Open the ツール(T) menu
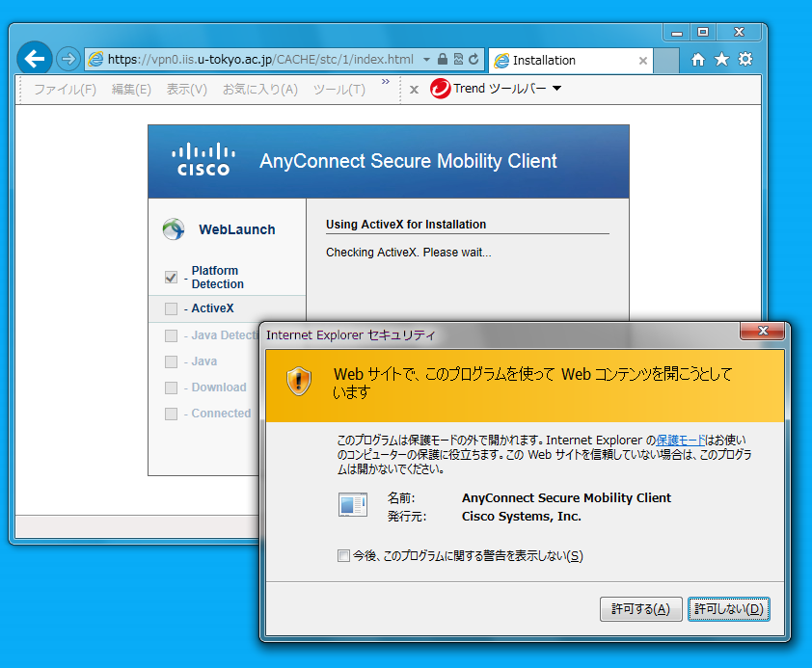Viewport: 812px width, 668px height. pos(339,90)
